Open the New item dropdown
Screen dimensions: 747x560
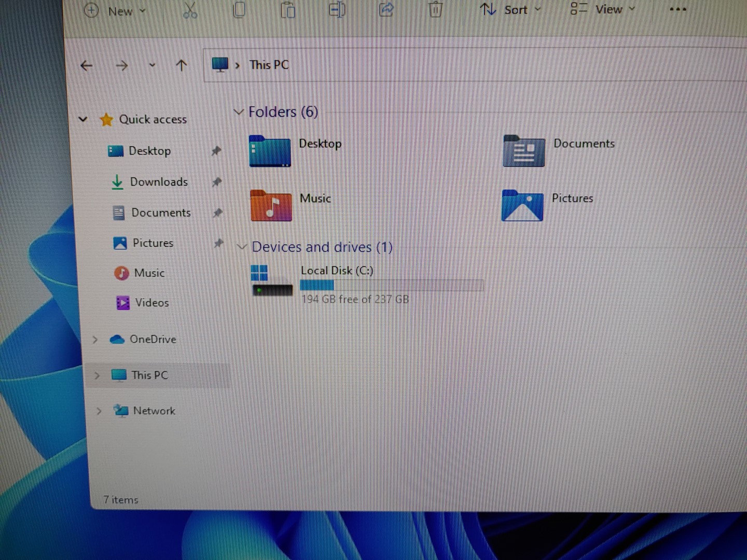[x=115, y=10]
